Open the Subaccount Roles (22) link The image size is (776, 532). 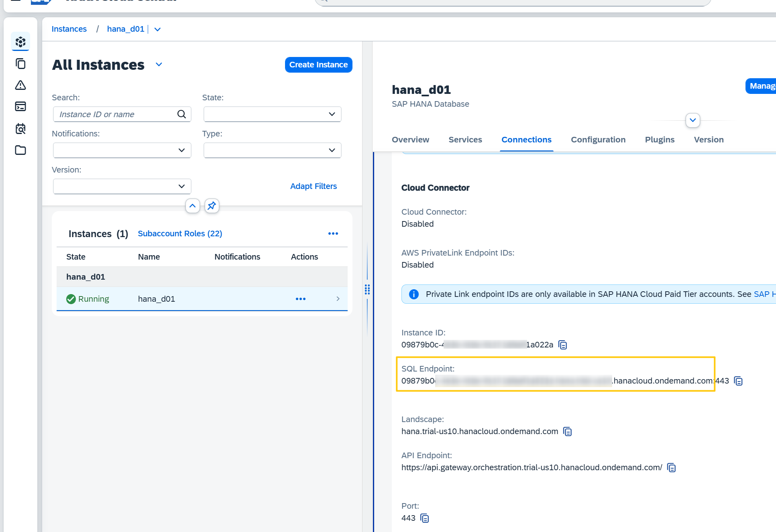[x=180, y=234]
